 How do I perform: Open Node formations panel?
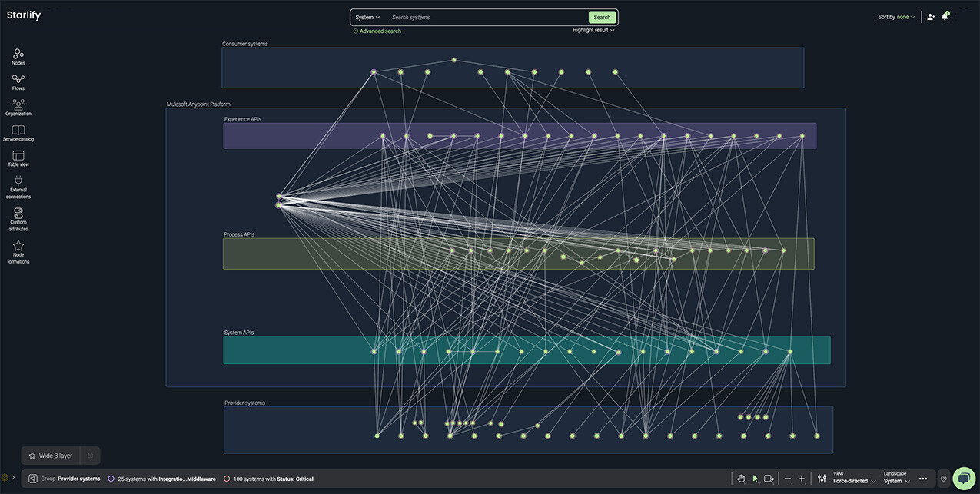click(18, 251)
